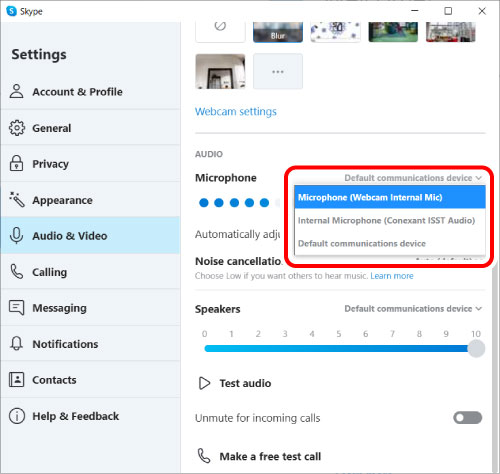
Task: Open more background options with three dots
Action: (278, 71)
